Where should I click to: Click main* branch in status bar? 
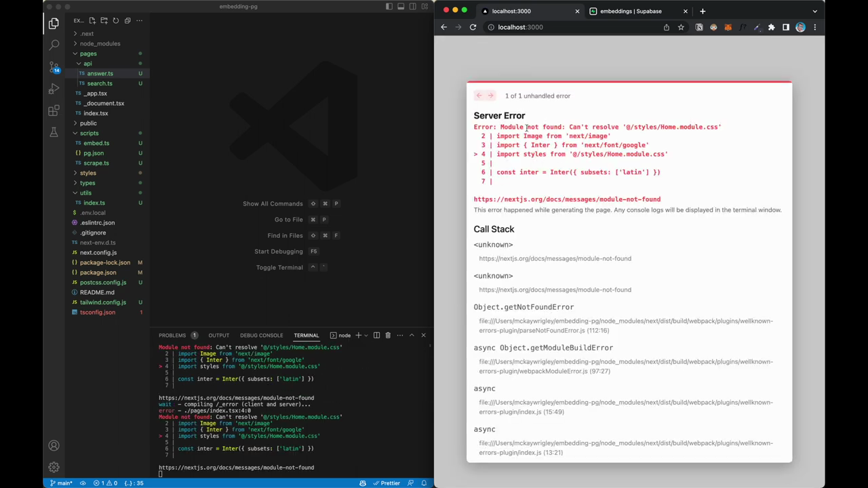[62, 483]
